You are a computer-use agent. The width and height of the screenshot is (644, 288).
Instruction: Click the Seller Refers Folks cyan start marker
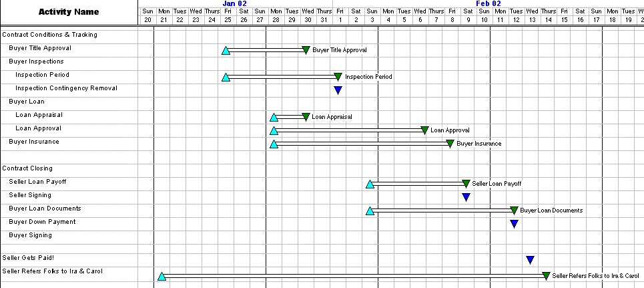[x=162, y=276]
